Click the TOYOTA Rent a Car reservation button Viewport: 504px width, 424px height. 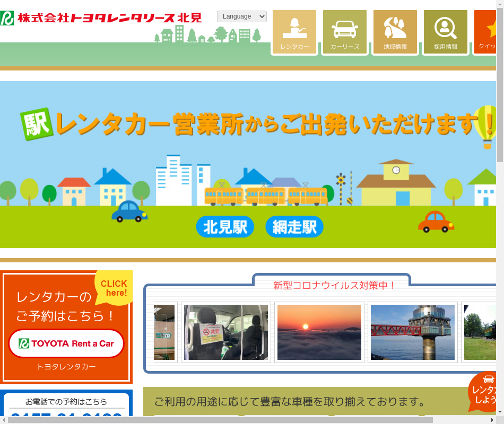[66, 343]
